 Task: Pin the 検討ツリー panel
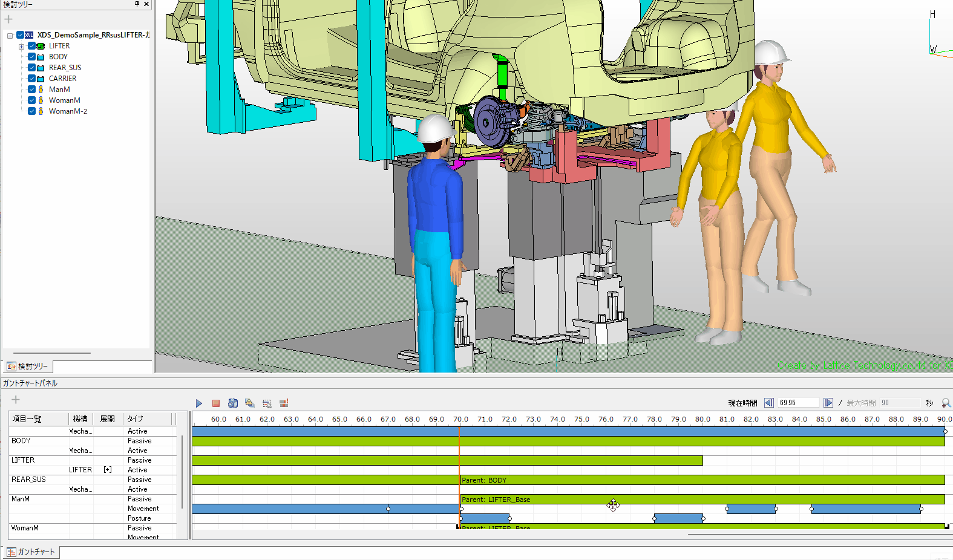(137, 4)
